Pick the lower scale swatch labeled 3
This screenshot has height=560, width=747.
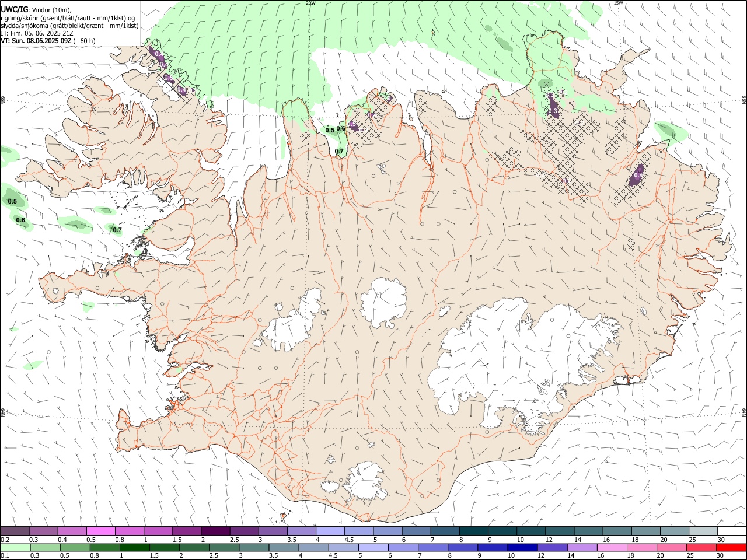(254, 547)
